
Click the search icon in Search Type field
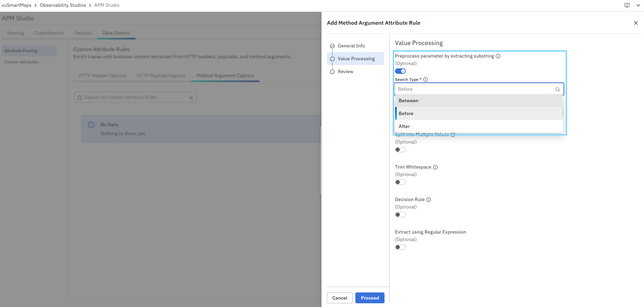pos(557,89)
